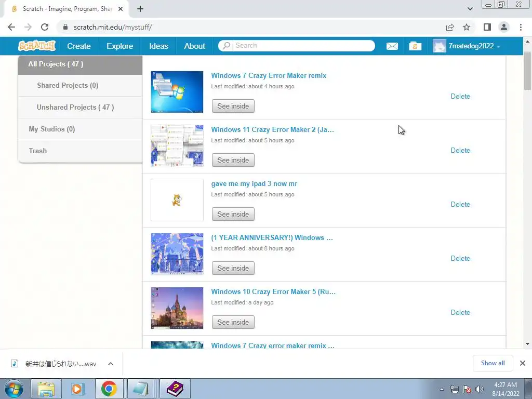The width and height of the screenshot is (532, 399).
Task: See inside Windows 10 Crazy Error Maker 5
Action: (x=233, y=322)
